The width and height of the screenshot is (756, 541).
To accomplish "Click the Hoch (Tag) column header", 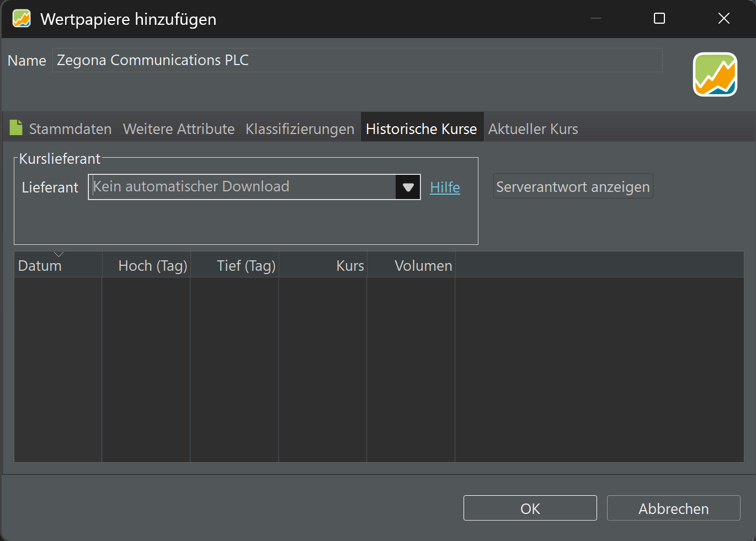I will [x=146, y=265].
